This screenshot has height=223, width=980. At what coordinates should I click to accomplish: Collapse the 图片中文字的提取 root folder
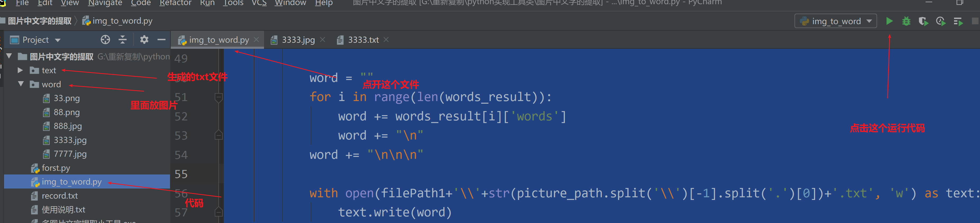click(x=9, y=56)
